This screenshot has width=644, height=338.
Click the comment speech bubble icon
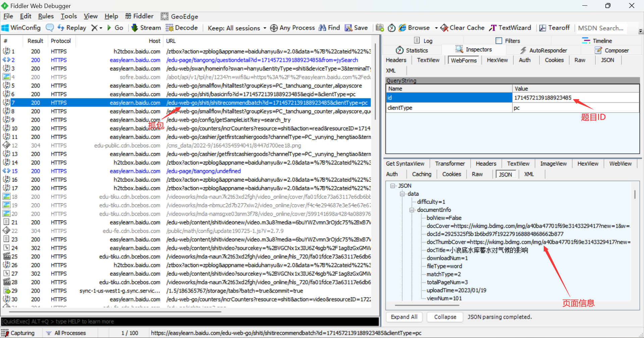tap(50, 28)
